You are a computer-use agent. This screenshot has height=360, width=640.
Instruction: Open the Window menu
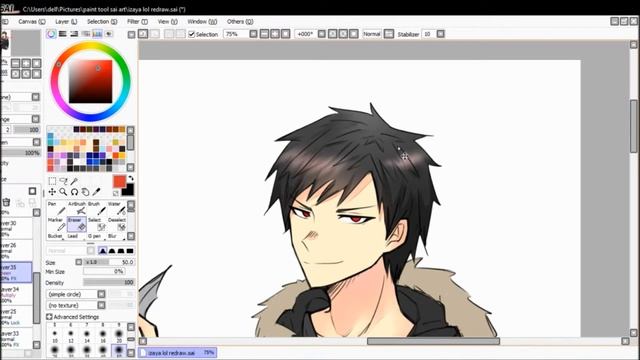click(202, 22)
